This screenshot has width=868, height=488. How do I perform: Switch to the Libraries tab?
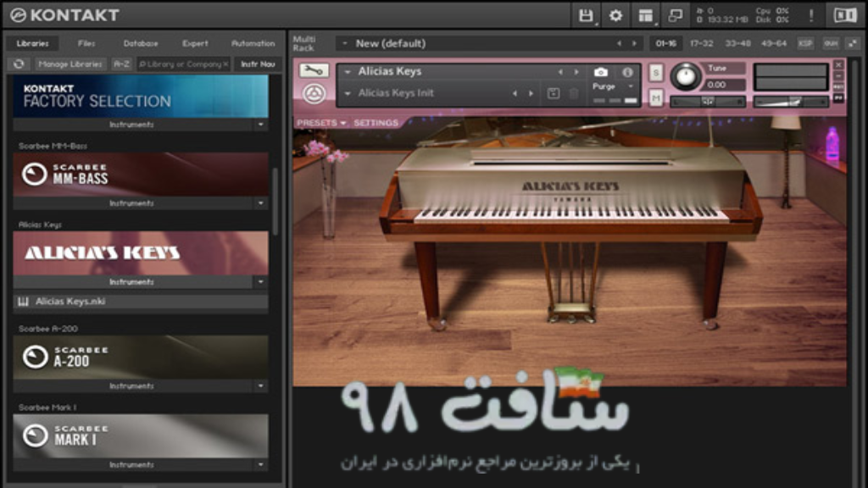pos(33,43)
